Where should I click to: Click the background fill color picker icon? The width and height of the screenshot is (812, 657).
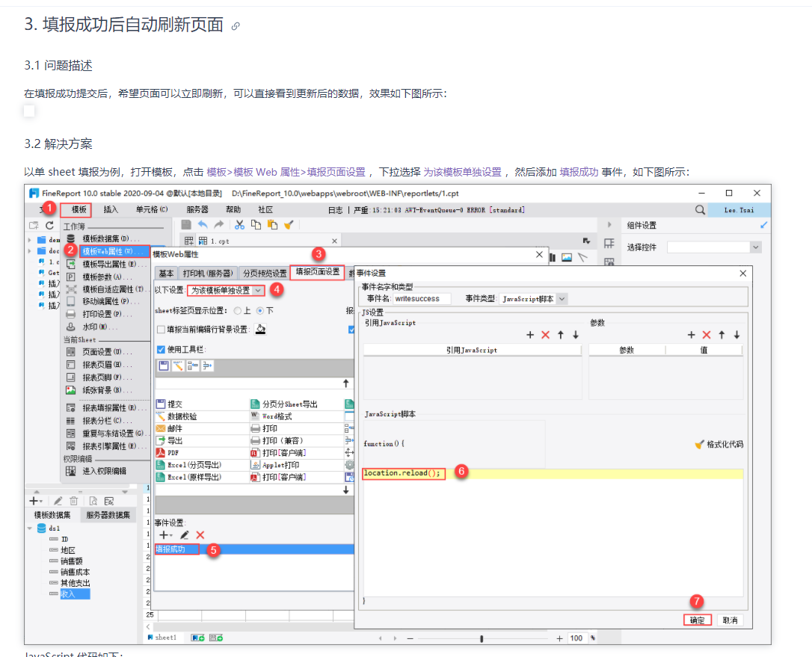pos(260,330)
